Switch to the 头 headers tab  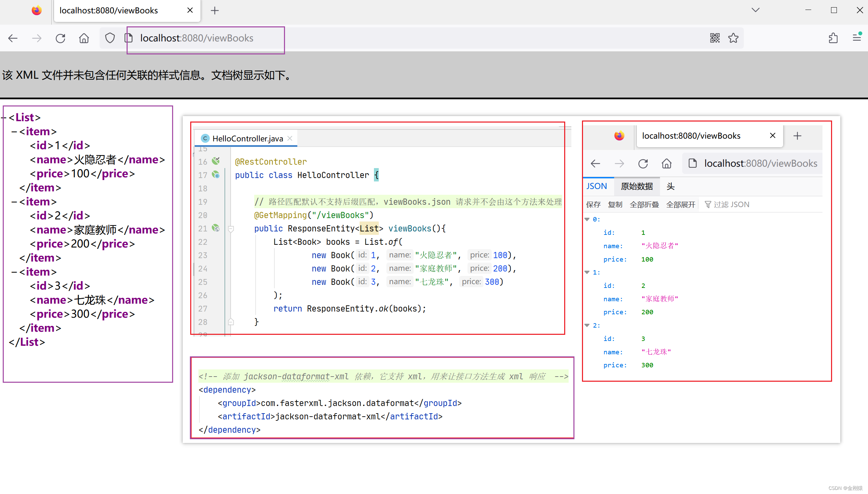point(670,186)
